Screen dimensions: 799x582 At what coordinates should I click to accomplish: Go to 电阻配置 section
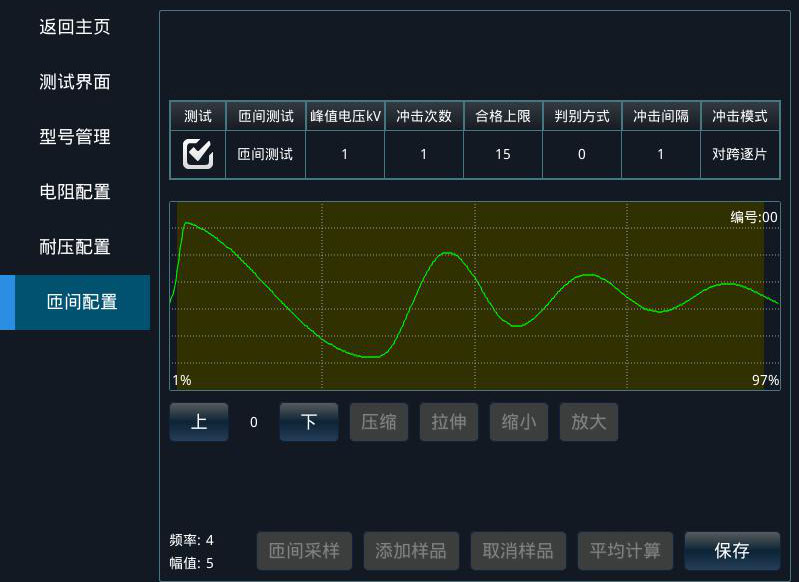[x=74, y=192]
